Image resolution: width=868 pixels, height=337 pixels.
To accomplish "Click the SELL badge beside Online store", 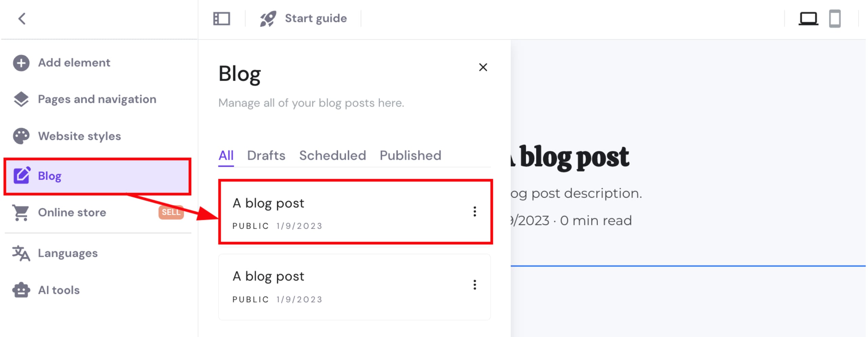I will 171,212.
